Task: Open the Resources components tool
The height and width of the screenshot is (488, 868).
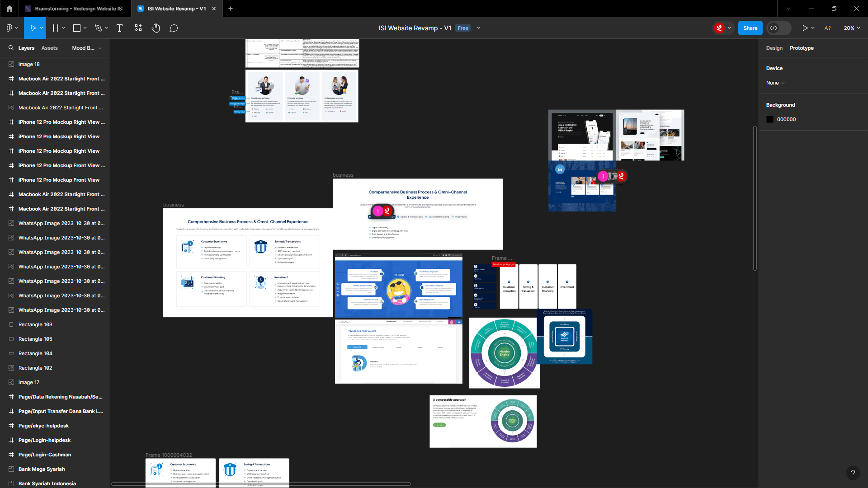Action: click(138, 28)
